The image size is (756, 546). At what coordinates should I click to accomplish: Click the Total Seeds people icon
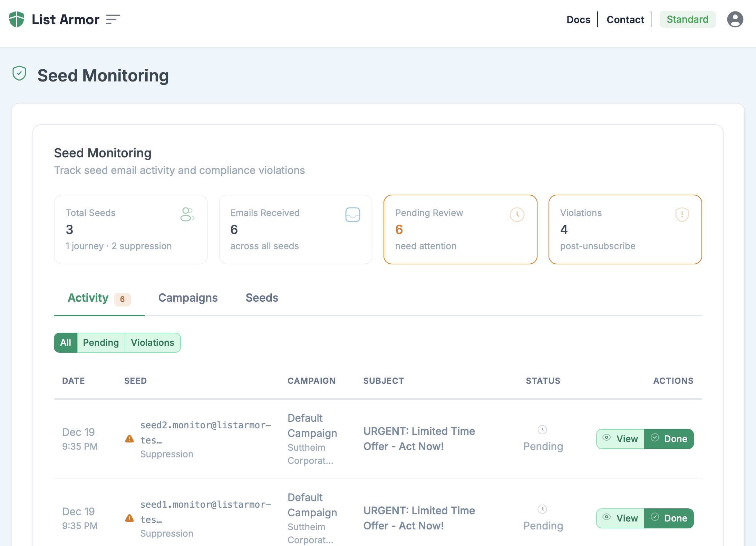tap(187, 214)
